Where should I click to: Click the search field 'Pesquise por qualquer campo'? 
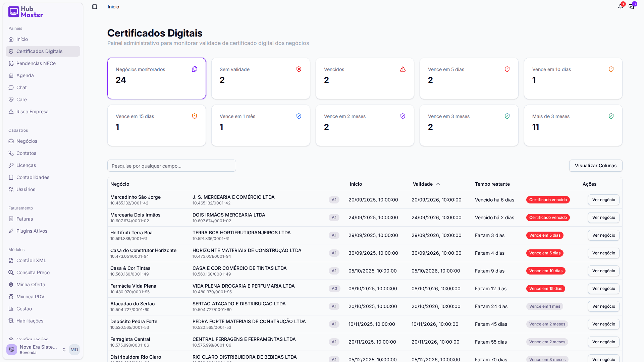coord(172,166)
